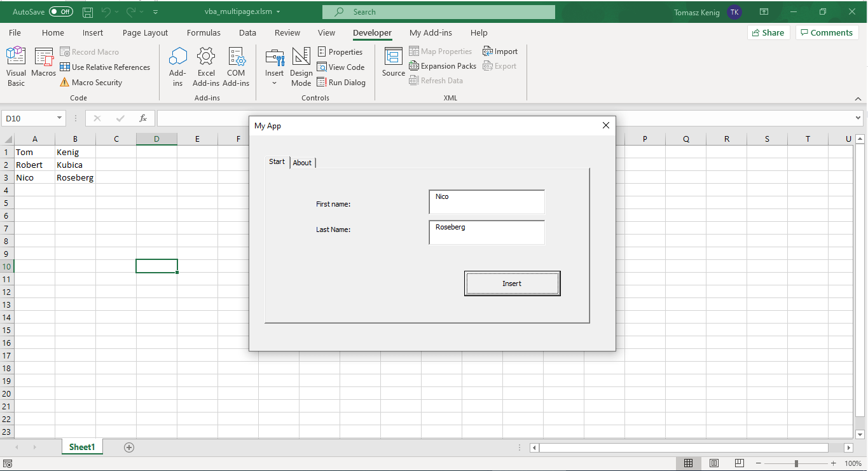Image resolution: width=868 pixels, height=471 pixels.
Task: Click Macro Security warning icon
Action: point(91,82)
